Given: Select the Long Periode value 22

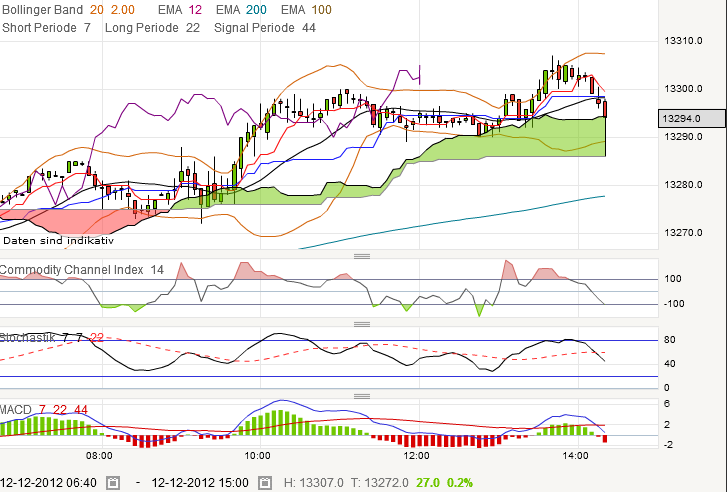Looking at the screenshot, I should point(193,28).
